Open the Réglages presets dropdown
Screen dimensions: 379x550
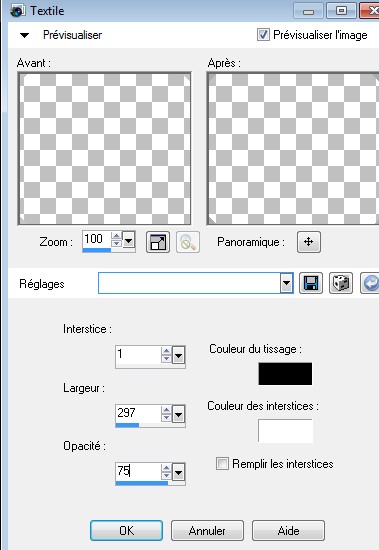[287, 283]
